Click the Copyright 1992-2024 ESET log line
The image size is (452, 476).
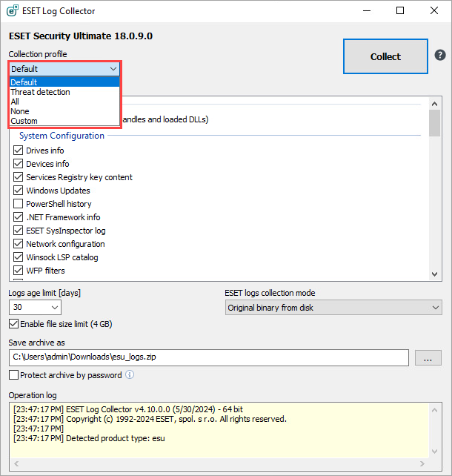150,419
